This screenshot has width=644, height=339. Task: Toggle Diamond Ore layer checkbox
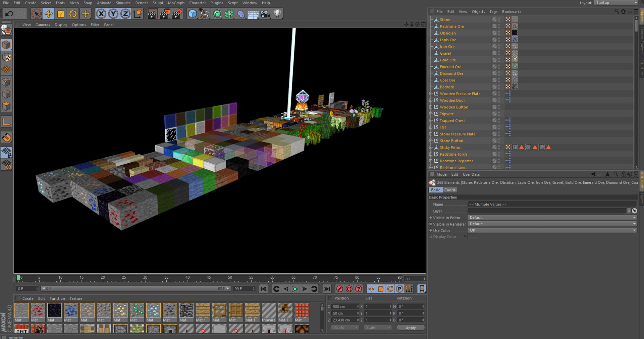point(494,73)
